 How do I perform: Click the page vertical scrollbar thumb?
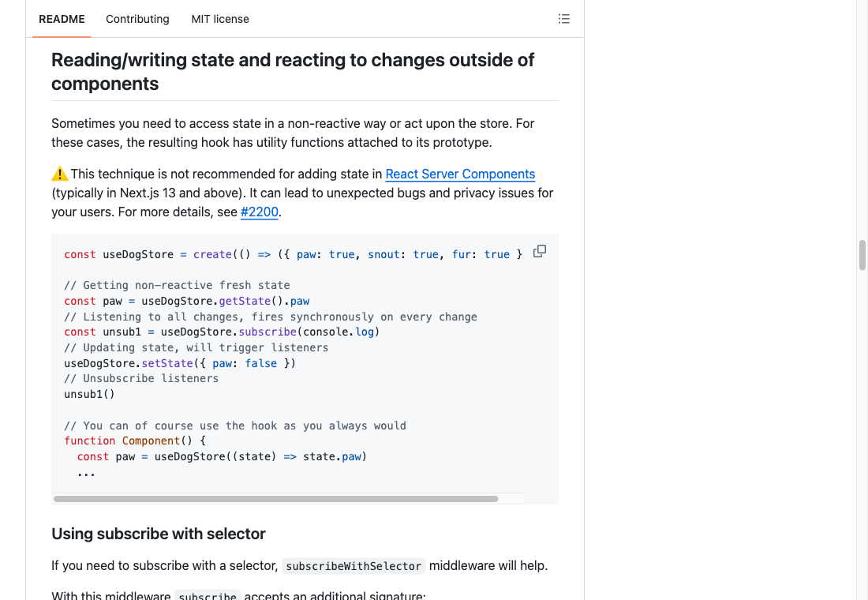tap(862, 256)
